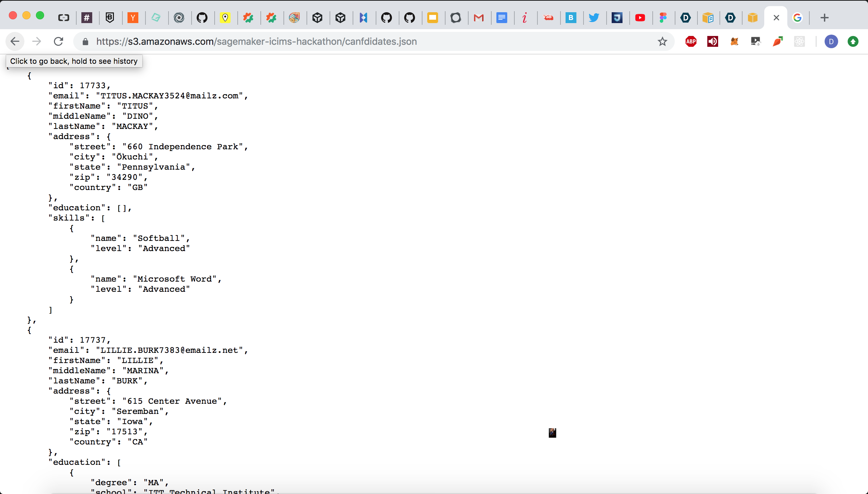Image resolution: width=868 pixels, height=494 pixels.
Task: Click the padlock site info icon
Action: [85, 41]
